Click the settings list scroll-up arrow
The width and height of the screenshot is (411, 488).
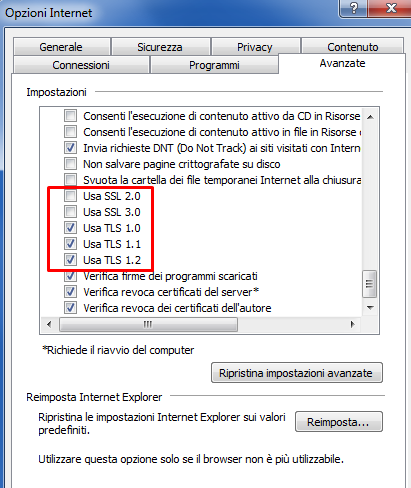(x=370, y=117)
